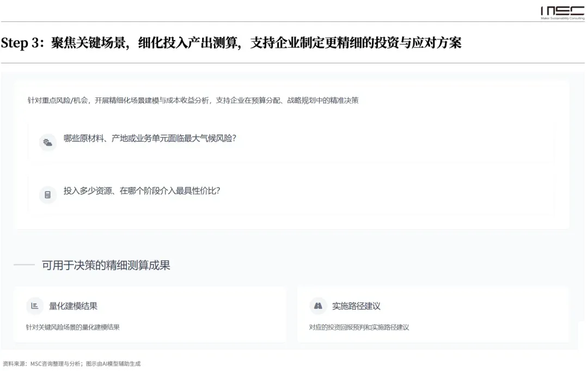Screen dimensions: 588x371
Task: Click the Step 3 slide title
Action: [x=231, y=43]
